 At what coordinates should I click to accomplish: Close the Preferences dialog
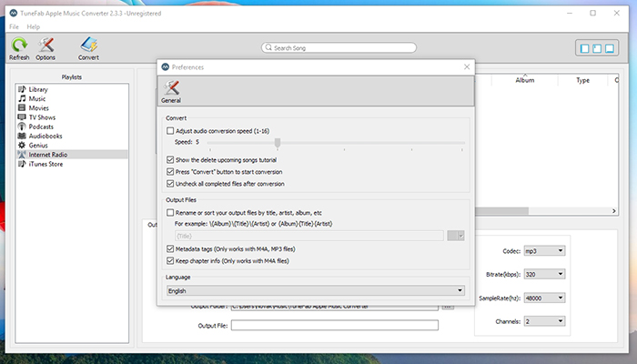[x=467, y=66]
